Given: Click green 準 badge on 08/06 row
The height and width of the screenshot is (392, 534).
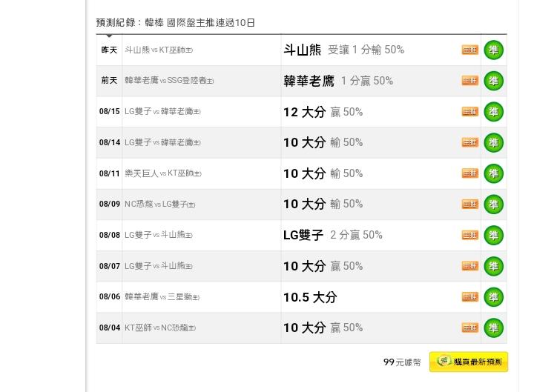Looking at the screenshot, I should [x=493, y=297].
